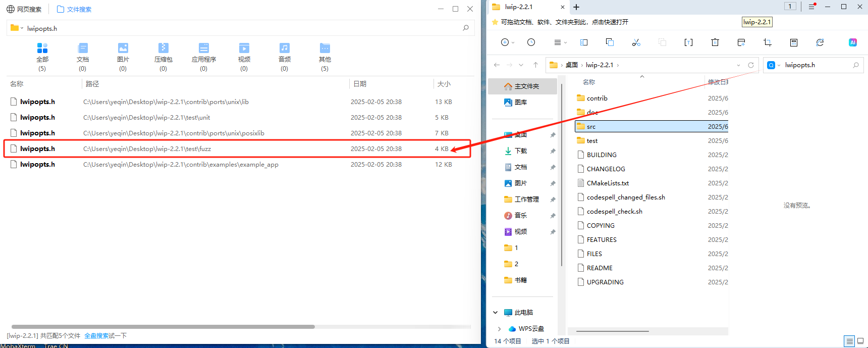Unpin 工作管理 with its pin icon
Viewport: 868px width, 348px height.
pyautogui.click(x=553, y=200)
